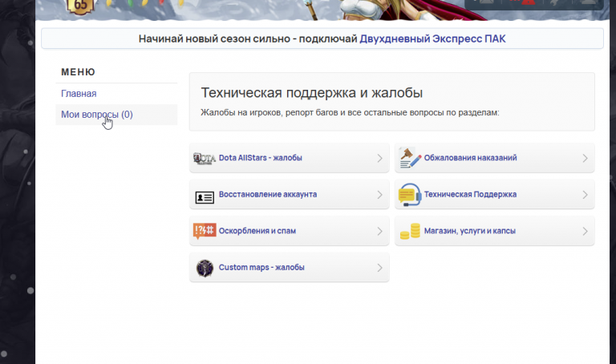This screenshot has height=364, width=616.
Task: Click the Жалобы на игроков description text
Action: pyautogui.click(x=350, y=113)
